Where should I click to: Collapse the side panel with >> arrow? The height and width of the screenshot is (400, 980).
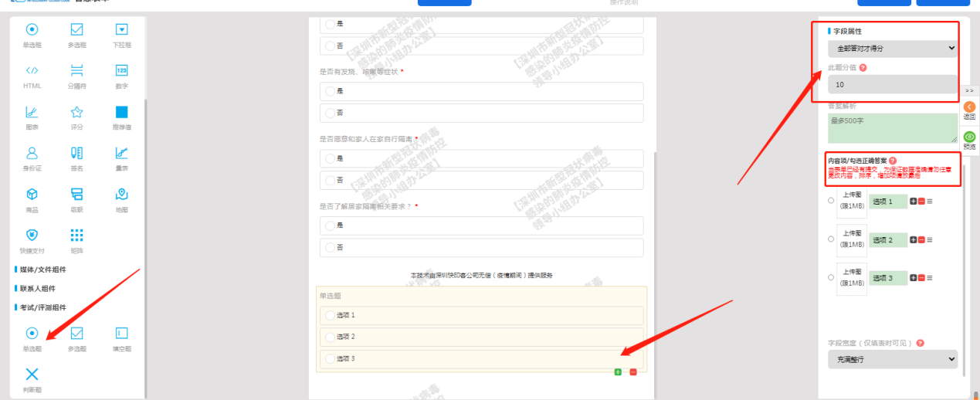[969, 90]
